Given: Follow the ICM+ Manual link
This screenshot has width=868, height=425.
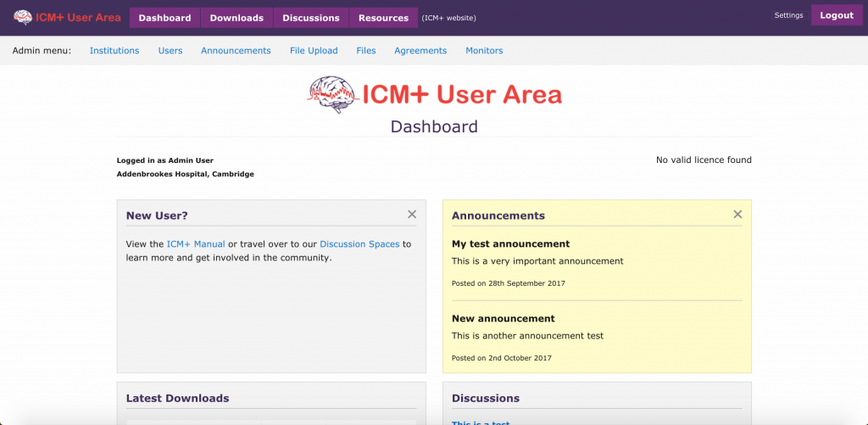Looking at the screenshot, I should coord(196,244).
